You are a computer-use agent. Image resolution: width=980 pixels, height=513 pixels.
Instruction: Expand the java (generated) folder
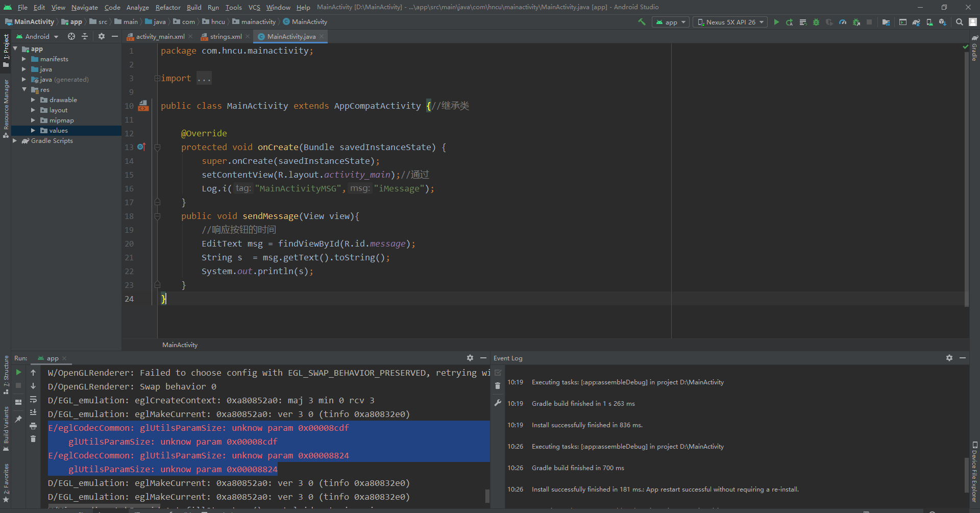coord(24,80)
